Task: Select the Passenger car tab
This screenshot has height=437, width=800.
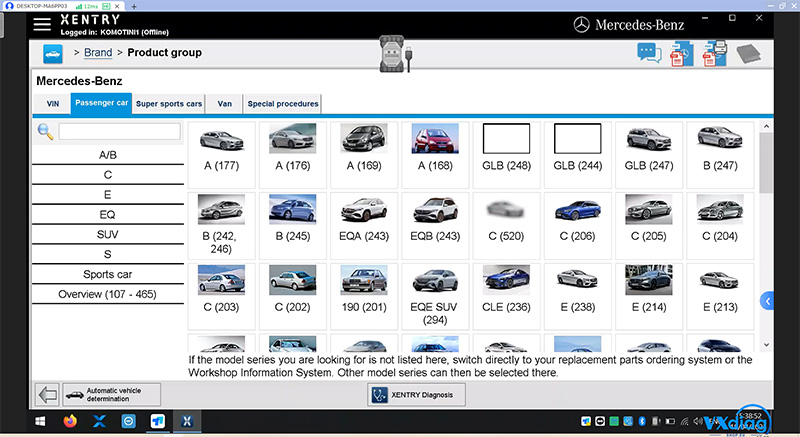Action: pos(102,103)
